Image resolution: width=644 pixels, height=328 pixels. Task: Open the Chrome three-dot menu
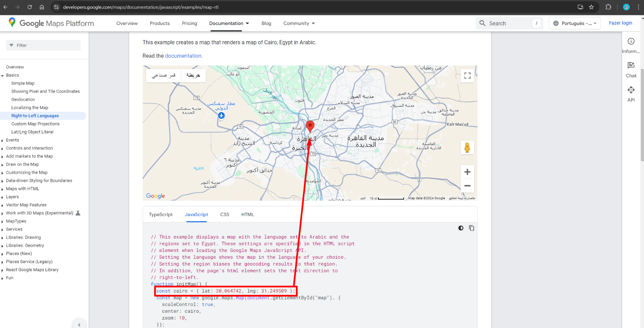[638, 7]
